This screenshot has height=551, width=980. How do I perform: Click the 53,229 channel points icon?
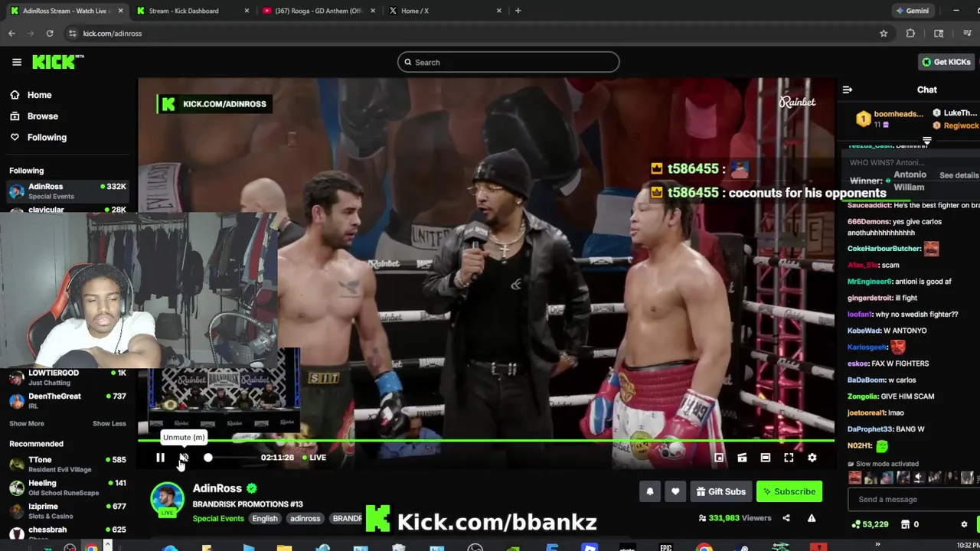856,524
